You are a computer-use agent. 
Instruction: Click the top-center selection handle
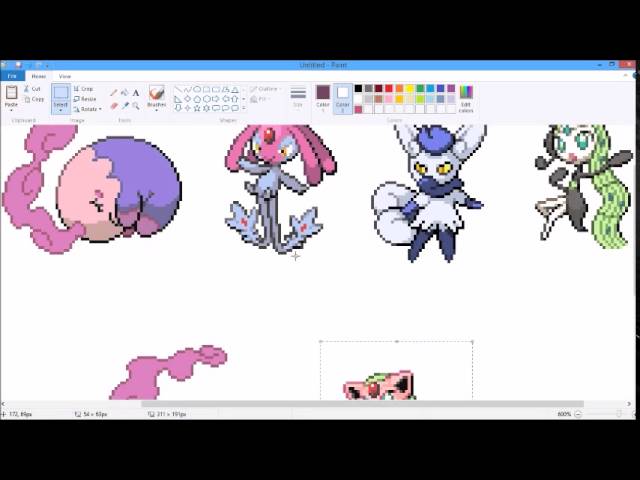pyautogui.click(x=396, y=341)
